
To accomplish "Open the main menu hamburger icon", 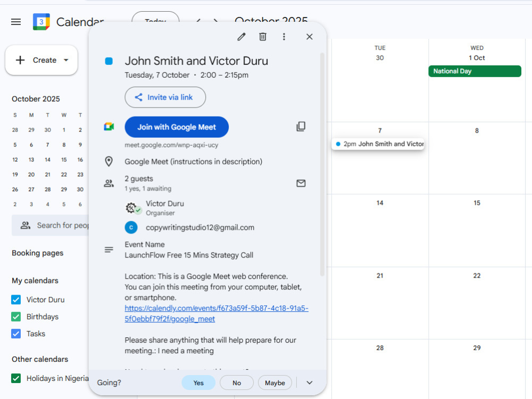I will click(16, 22).
